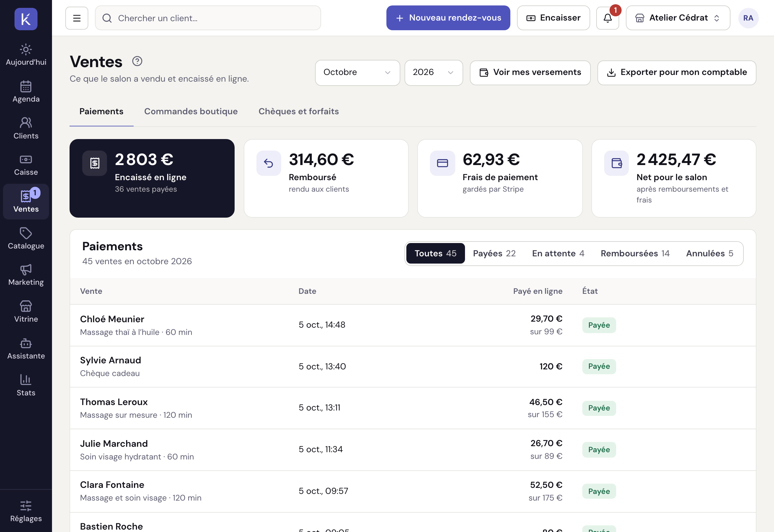The height and width of the screenshot is (532, 774).
Task: Click the help question mark next to Ventes
Action: 137,61
